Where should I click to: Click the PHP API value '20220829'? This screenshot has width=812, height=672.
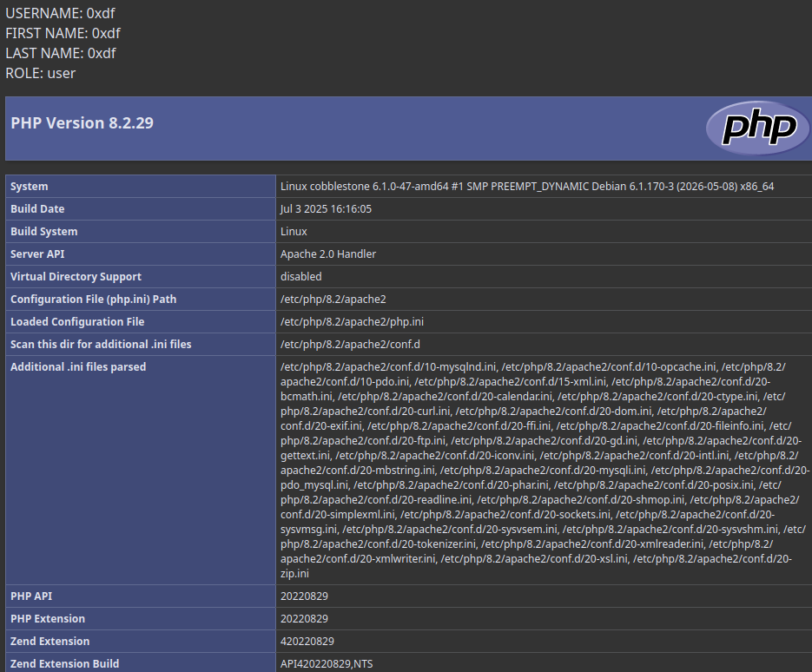point(304,596)
